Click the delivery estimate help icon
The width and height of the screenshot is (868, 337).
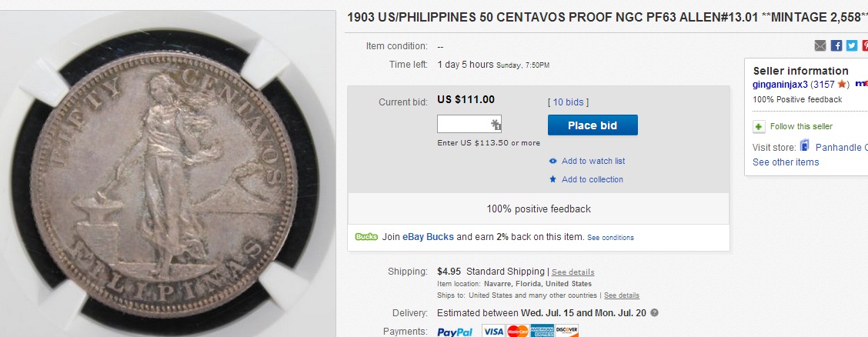tap(654, 312)
